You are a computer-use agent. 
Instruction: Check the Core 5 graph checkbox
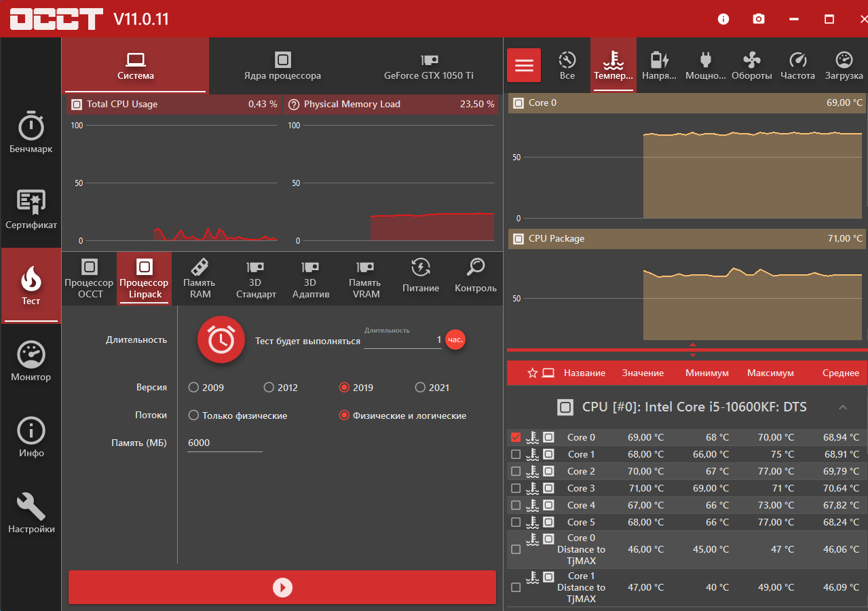point(516,522)
